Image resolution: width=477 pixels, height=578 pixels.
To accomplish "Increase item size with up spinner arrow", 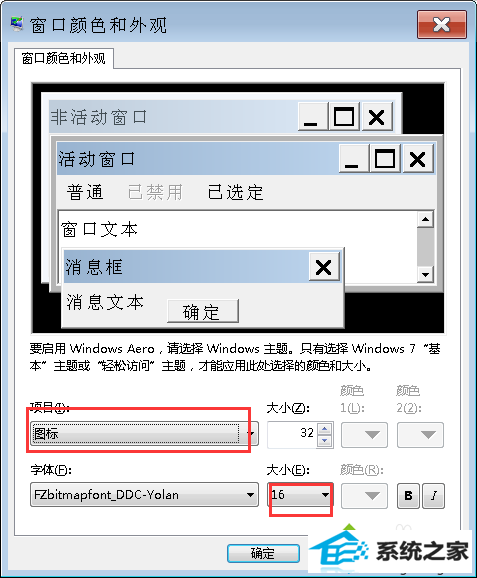I will click(324, 429).
